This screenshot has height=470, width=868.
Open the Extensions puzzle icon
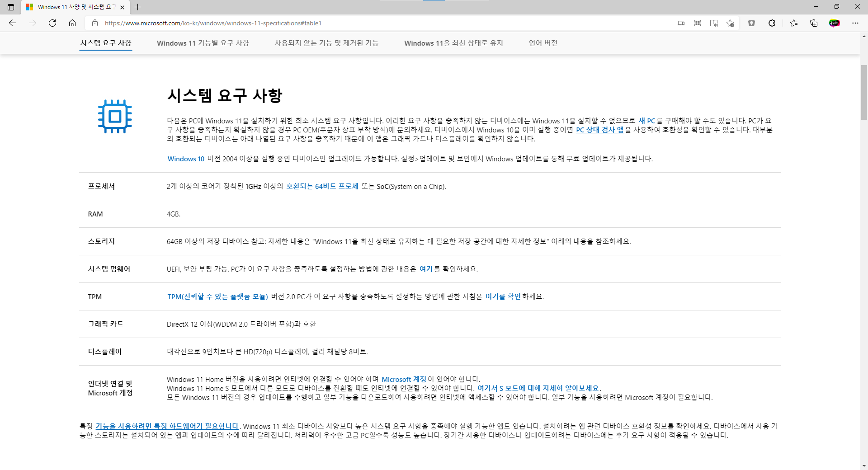772,23
